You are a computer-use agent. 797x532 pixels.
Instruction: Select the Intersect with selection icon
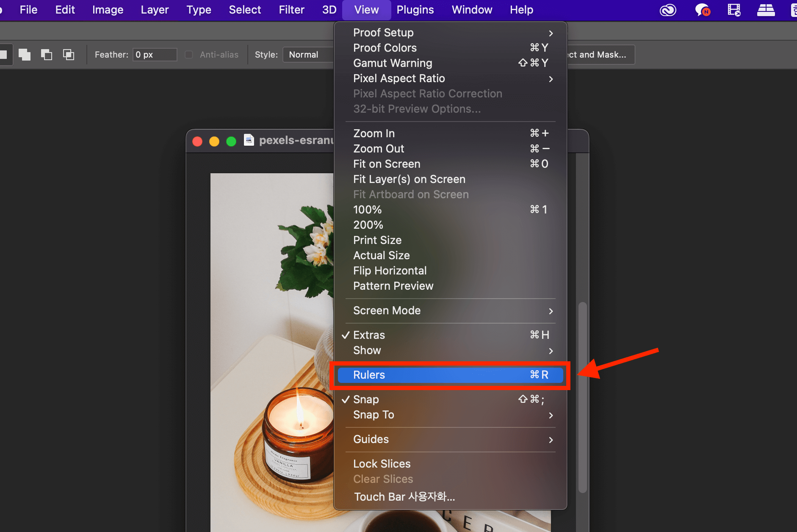[69, 55]
